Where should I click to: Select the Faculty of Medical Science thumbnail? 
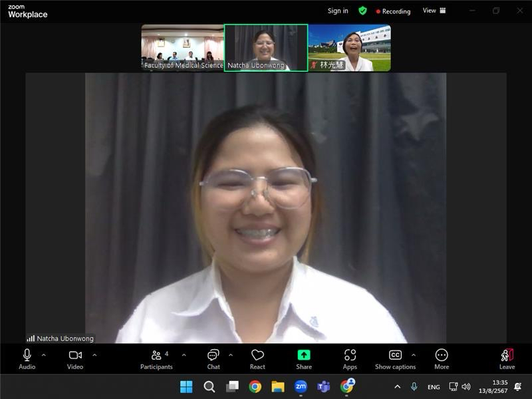coord(182,48)
